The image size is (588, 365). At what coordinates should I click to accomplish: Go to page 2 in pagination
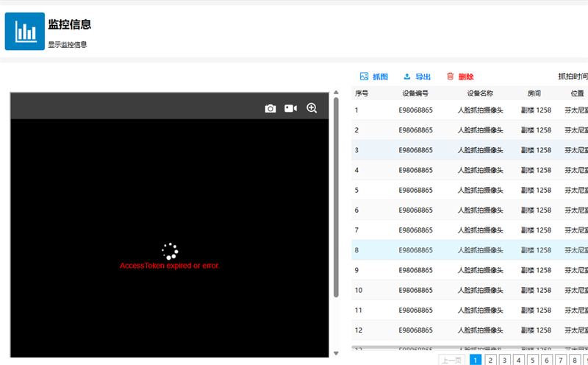tap(490, 360)
